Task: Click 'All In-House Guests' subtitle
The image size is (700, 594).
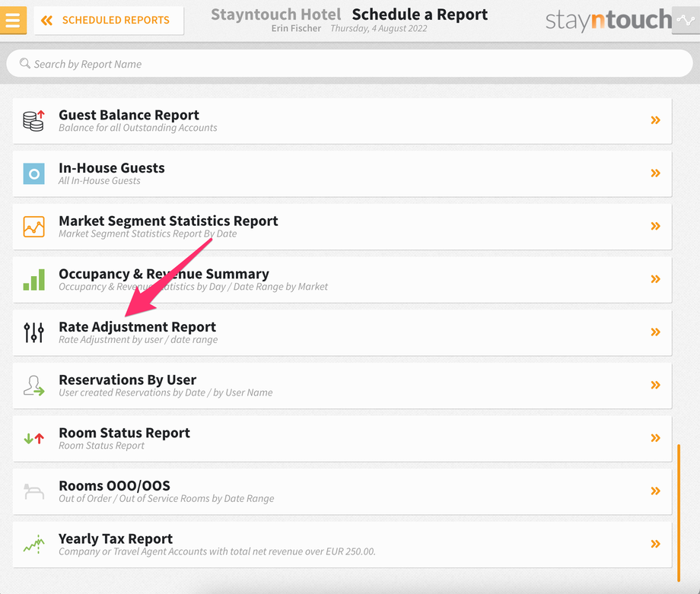Action: pos(100,181)
